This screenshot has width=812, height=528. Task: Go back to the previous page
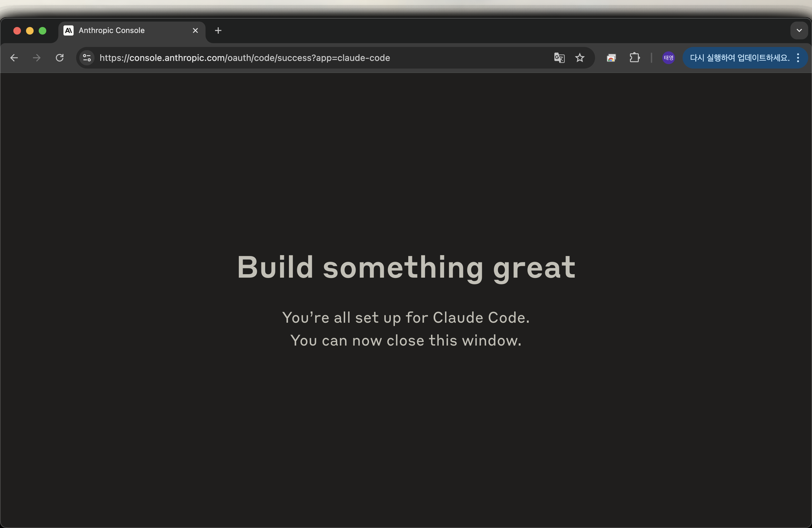pyautogui.click(x=14, y=58)
